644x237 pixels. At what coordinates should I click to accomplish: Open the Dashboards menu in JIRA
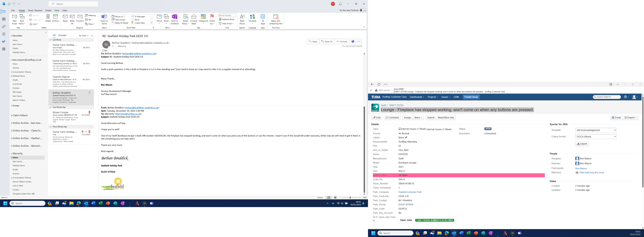pyautogui.click(x=417, y=97)
